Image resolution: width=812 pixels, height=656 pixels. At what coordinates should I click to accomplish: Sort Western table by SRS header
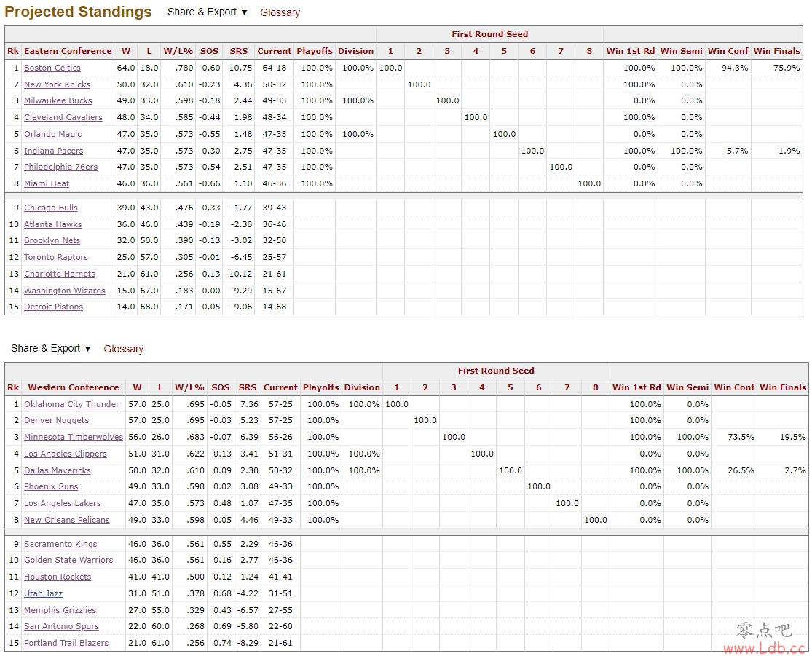coord(248,387)
